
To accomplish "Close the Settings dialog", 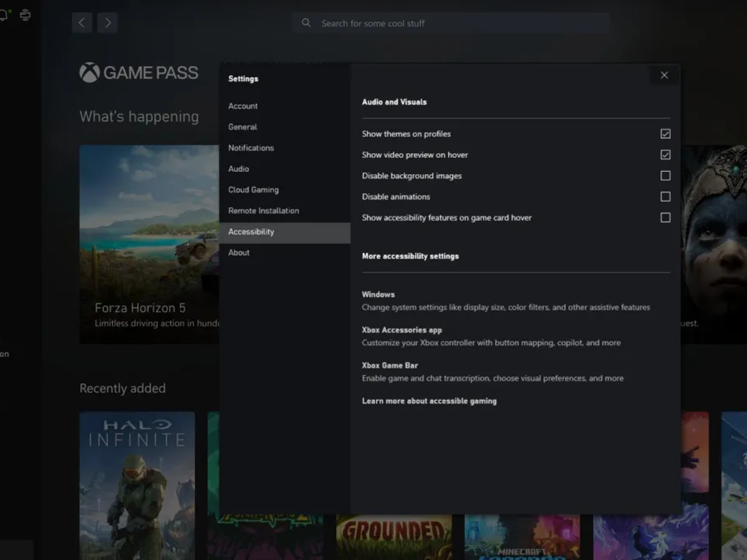I will 664,75.
